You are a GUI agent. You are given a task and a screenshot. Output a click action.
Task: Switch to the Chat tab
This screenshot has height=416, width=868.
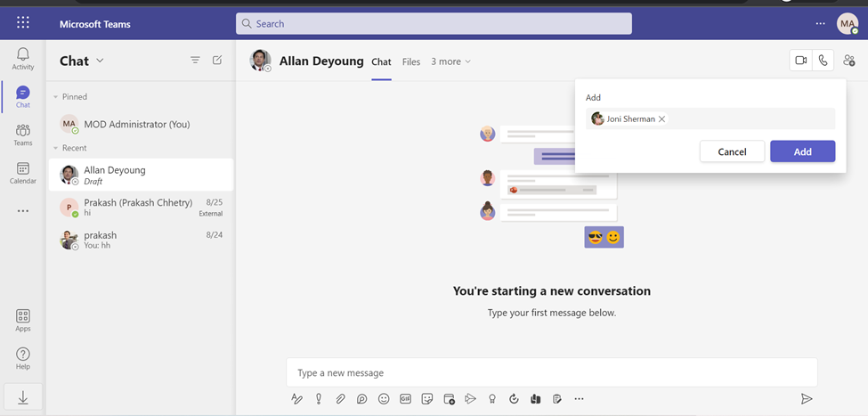coord(381,62)
